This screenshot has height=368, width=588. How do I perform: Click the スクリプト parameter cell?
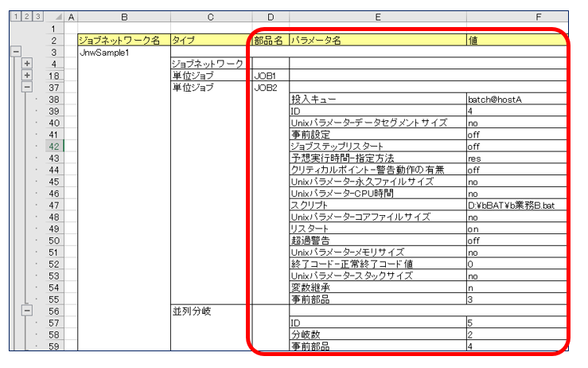tap(377, 206)
